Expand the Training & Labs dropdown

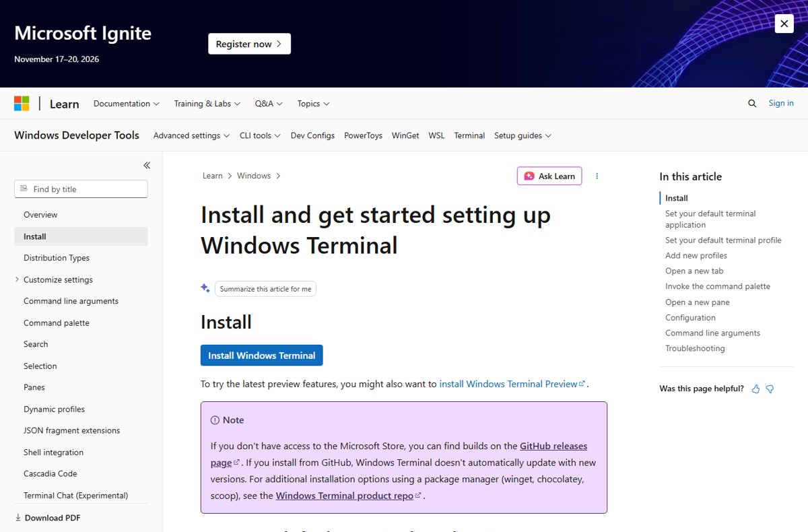207,104
